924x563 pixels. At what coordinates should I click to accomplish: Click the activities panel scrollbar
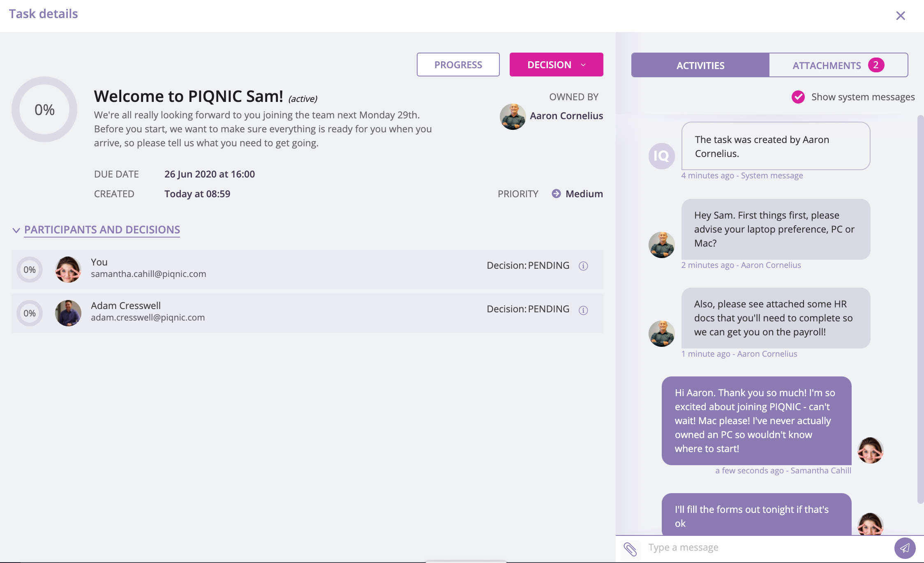tap(920, 308)
